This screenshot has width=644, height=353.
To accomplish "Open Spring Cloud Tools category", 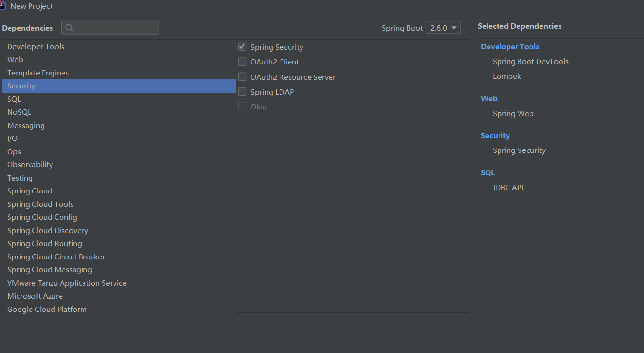I will pyautogui.click(x=119, y=204).
